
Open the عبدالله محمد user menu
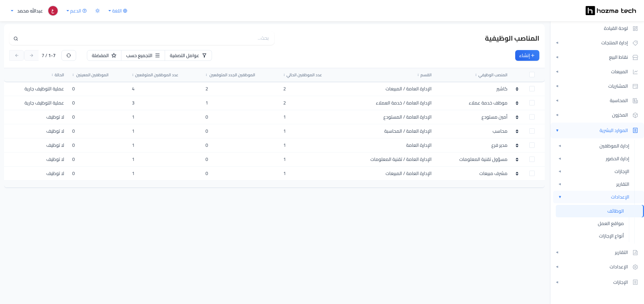coord(27,11)
